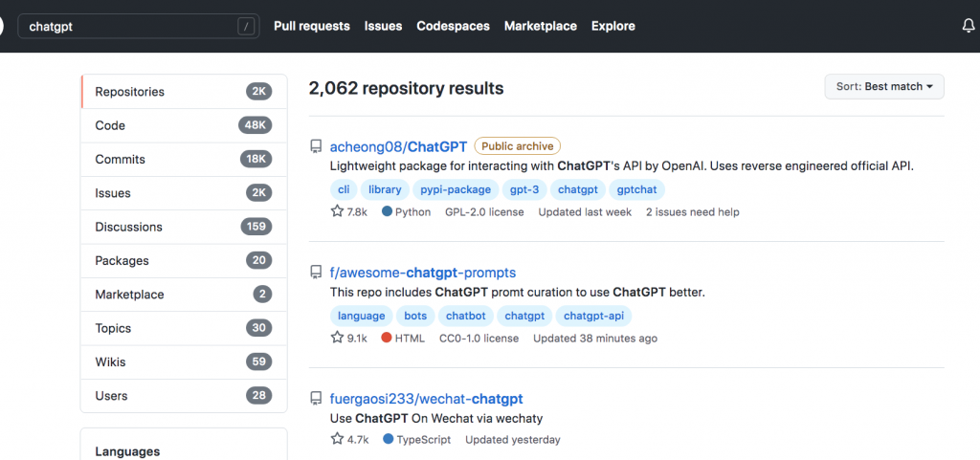Viewport: 980px width, 460px height.
Task: Open Codespaces in top navigation
Action: coord(453,26)
